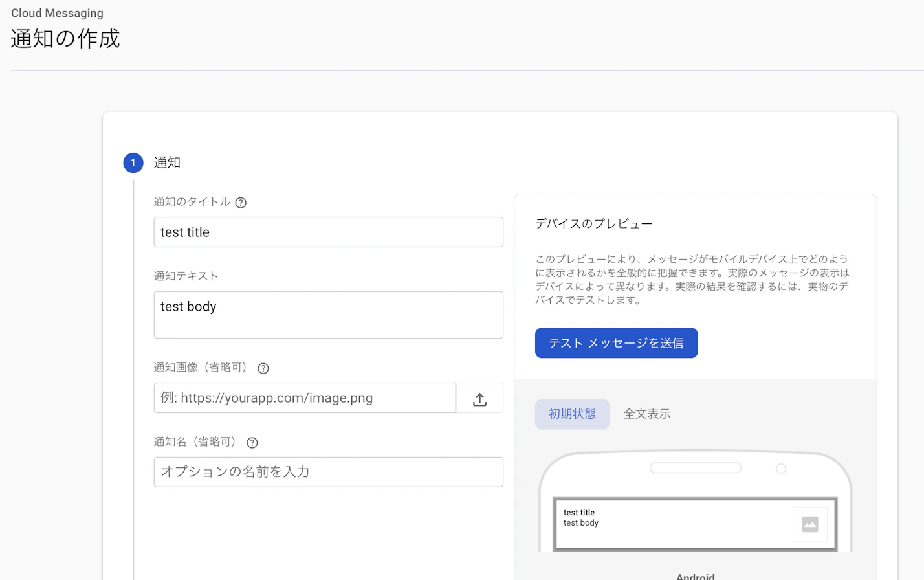Image resolution: width=924 pixels, height=580 pixels.
Task: Click the 通知 step heading
Action: tap(167, 162)
